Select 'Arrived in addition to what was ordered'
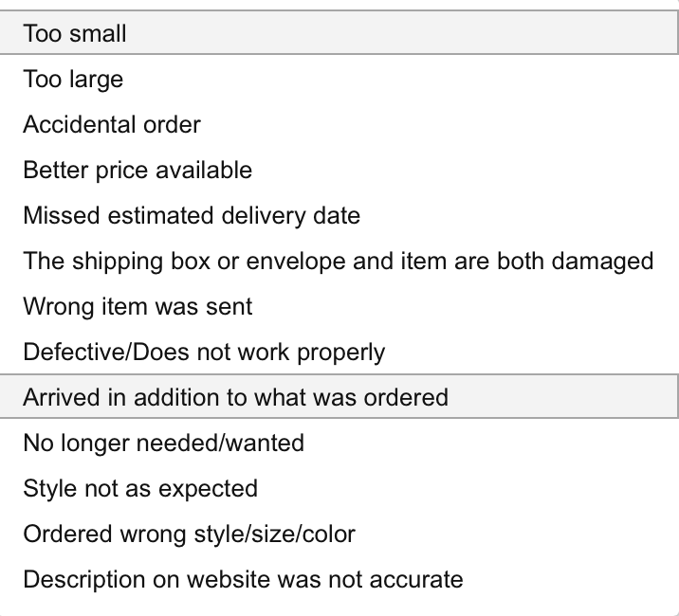 click(235, 397)
